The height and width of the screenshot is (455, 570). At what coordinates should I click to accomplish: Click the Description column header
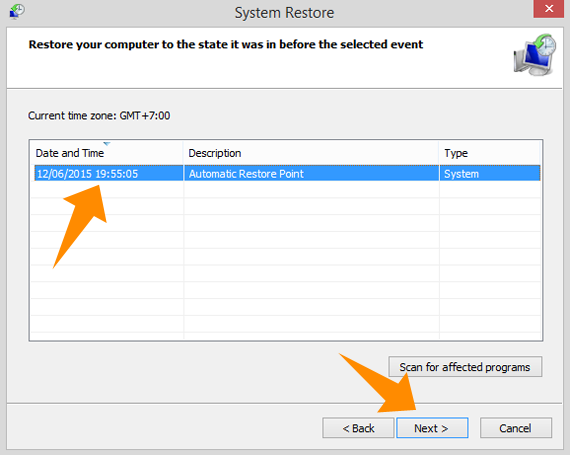[x=311, y=153]
